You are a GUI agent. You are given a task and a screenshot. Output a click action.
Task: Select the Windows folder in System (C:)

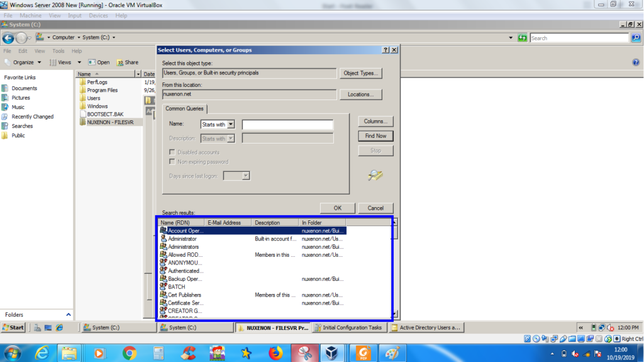click(97, 106)
